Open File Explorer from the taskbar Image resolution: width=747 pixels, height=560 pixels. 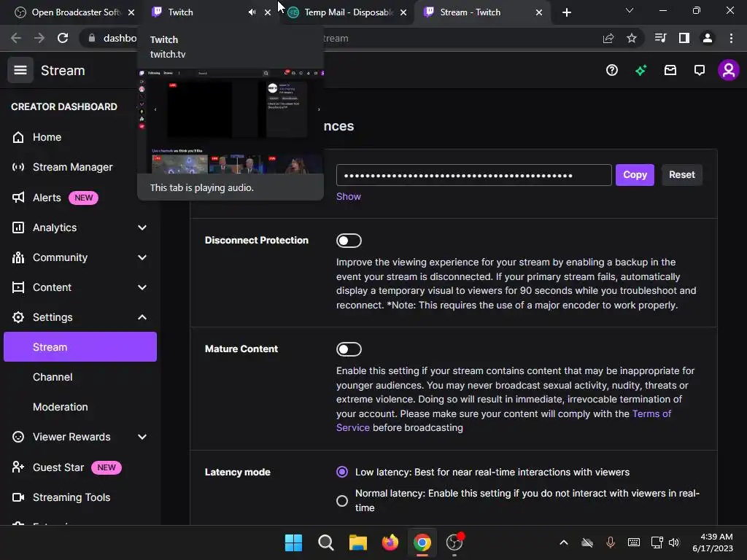[357, 542]
